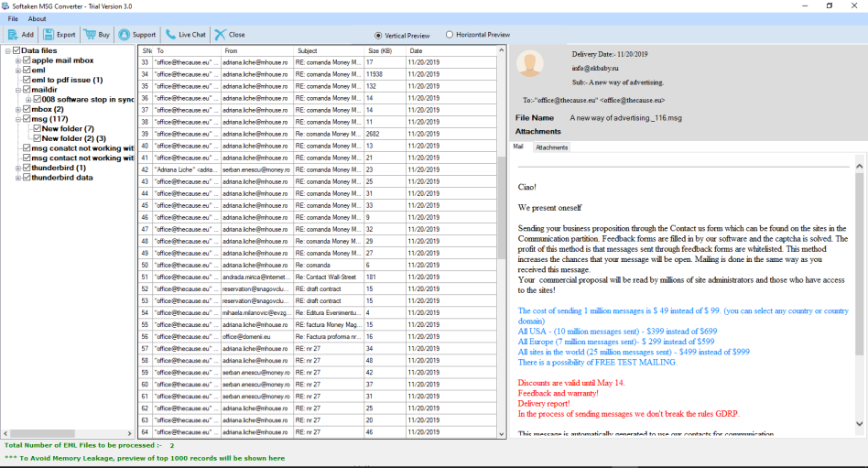Toggle thunderbird data checkbox
The width and height of the screenshot is (868, 468).
(x=27, y=178)
